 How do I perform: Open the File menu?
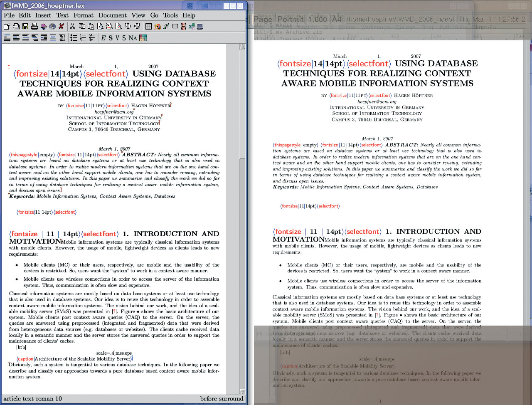[x=9, y=15]
